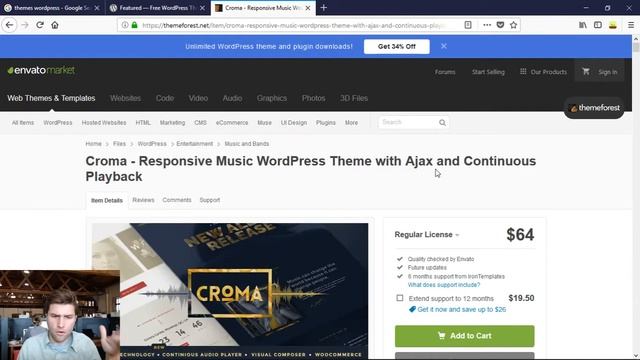Click All Items category
Image resolution: width=640 pixels, height=360 pixels.
(x=23, y=122)
